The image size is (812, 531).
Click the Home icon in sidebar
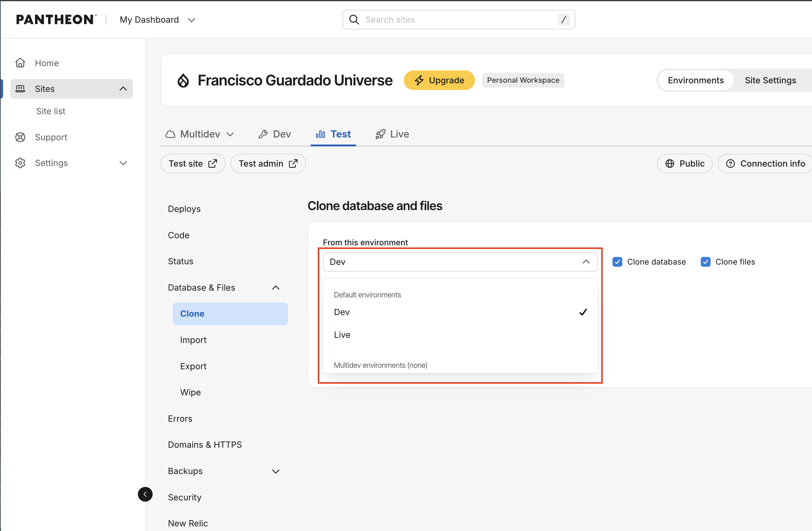[x=20, y=63]
